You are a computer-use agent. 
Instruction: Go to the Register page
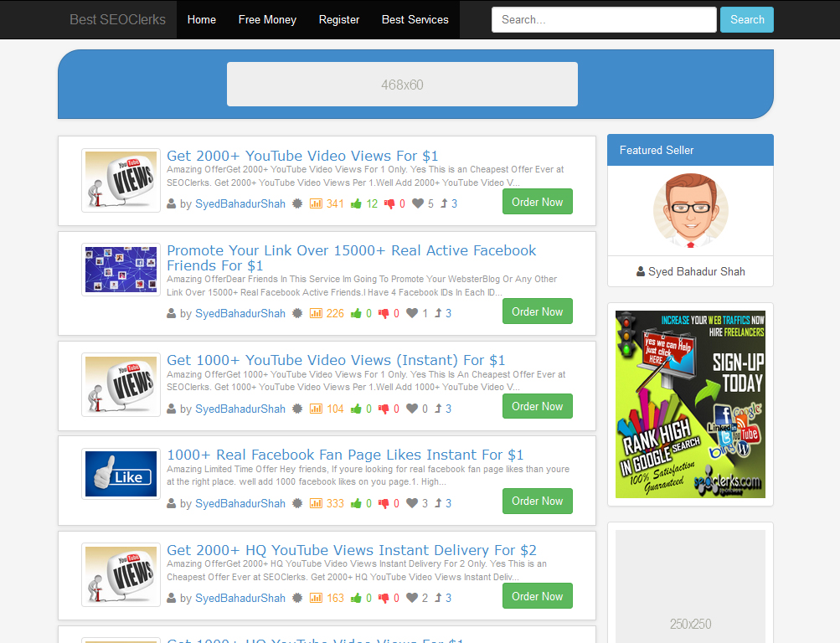coord(339,20)
